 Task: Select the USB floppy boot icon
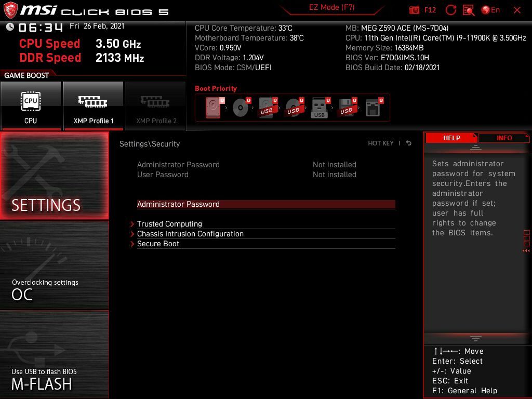(347, 108)
